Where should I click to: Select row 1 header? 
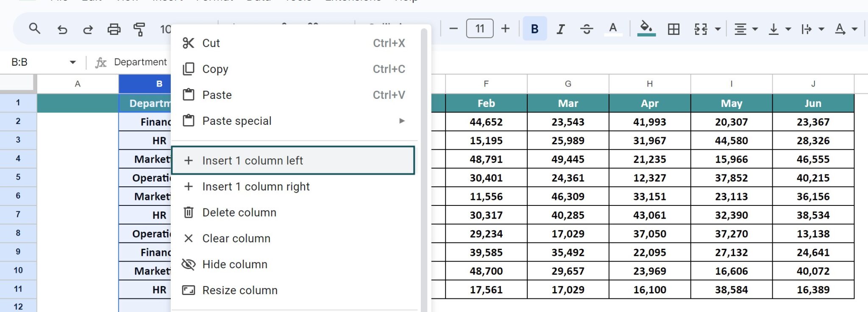coord(18,103)
